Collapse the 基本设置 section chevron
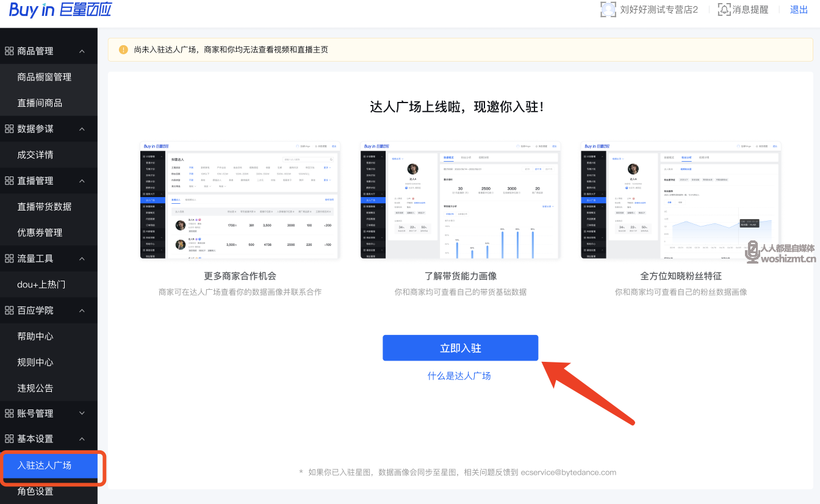 [x=82, y=439]
